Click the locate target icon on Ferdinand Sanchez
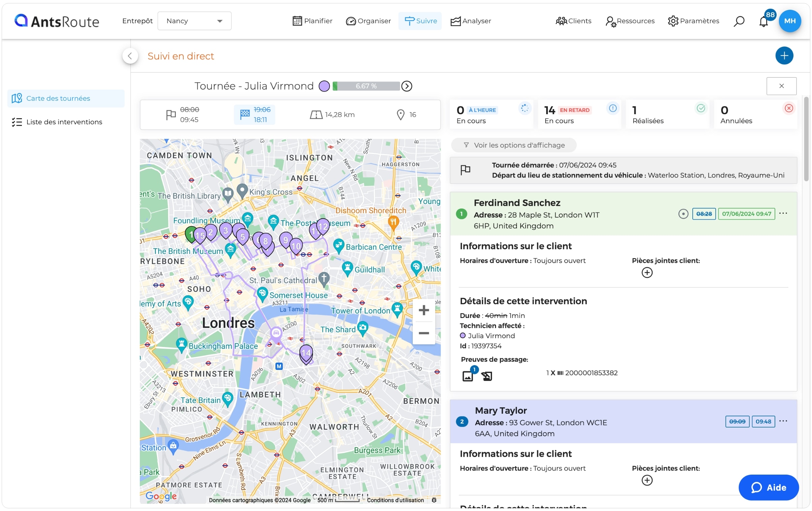 pyautogui.click(x=683, y=214)
